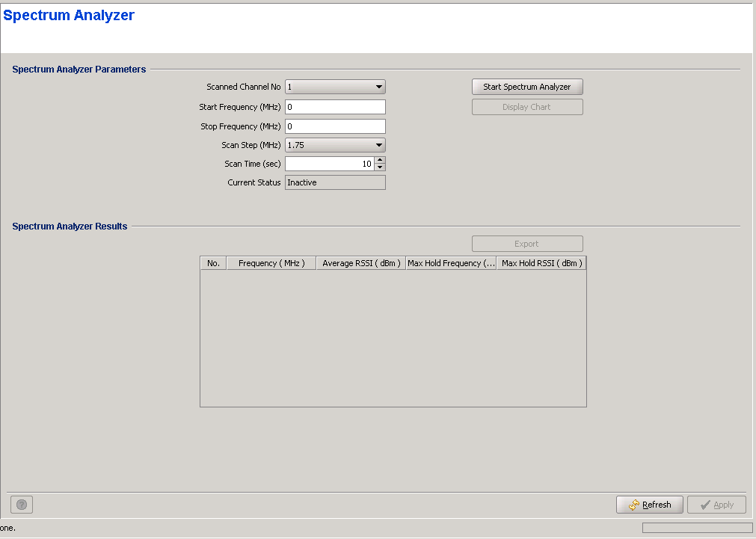
Task: Click inside the Scan Time value box
Action: 329,164
